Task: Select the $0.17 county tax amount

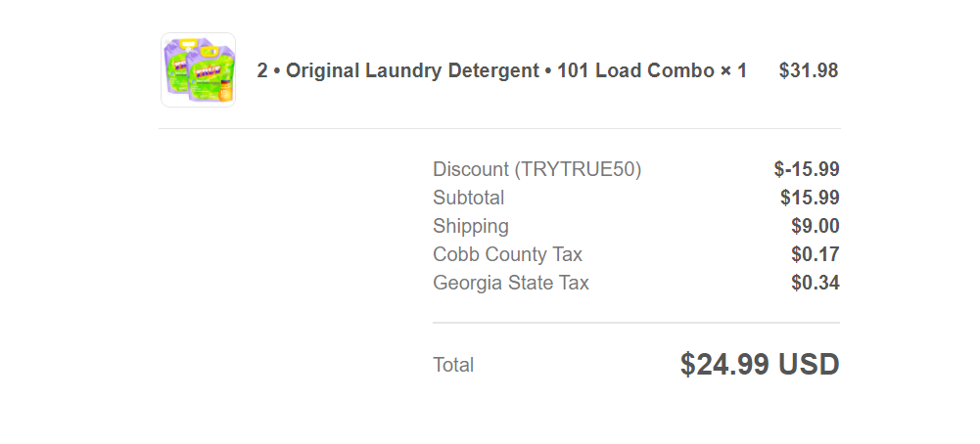Action: pos(815,255)
